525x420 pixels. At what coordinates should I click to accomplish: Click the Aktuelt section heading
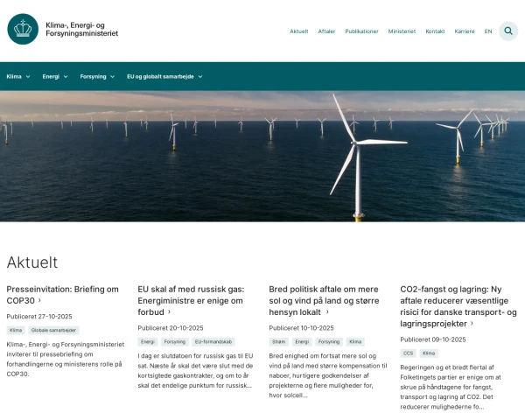tap(32, 262)
